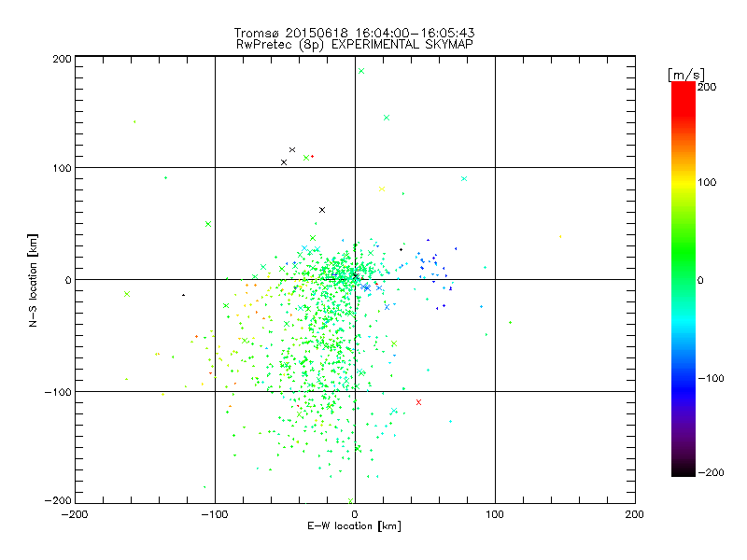
Task: Click the '100' label on the colorbar
Action: (x=707, y=182)
